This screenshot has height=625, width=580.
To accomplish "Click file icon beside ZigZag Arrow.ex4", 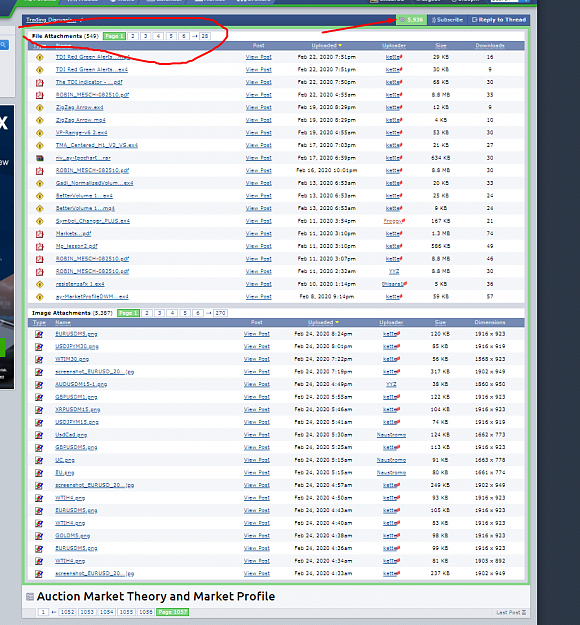I will coord(39,108).
